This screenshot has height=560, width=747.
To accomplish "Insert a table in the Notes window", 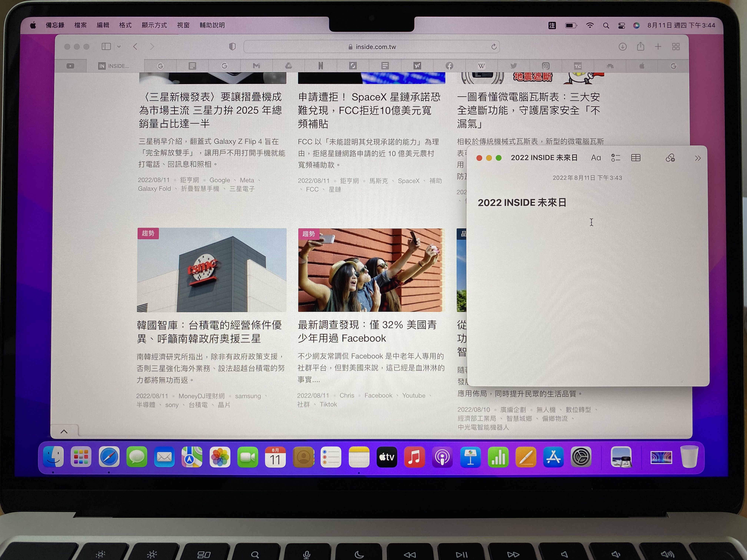I will click(x=635, y=158).
